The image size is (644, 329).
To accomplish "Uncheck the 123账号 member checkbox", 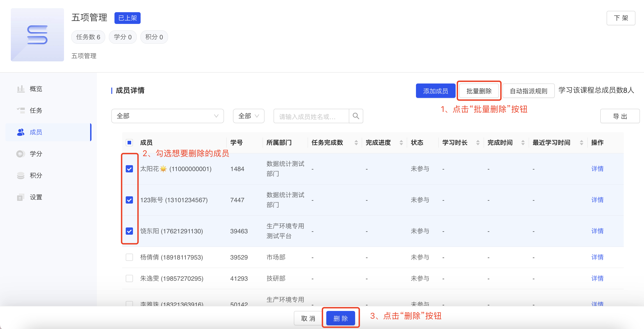I will (129, 200).
